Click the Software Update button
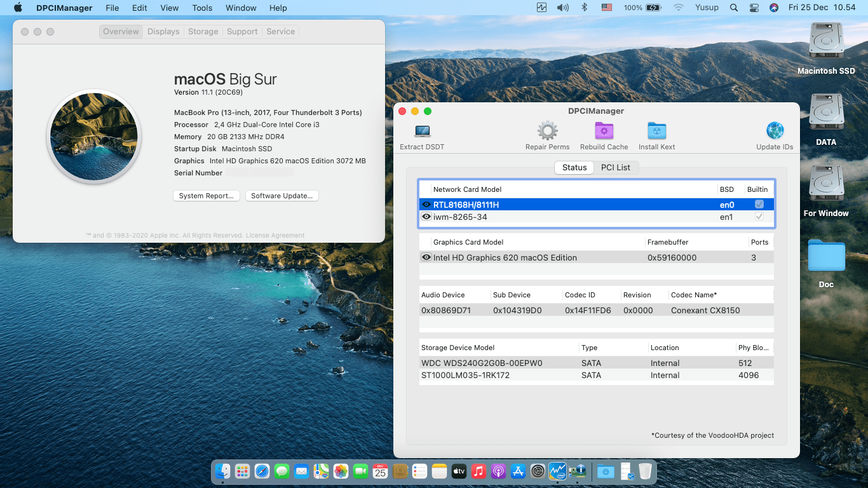Screen dimensions: 868x488 tap(281, 196)
